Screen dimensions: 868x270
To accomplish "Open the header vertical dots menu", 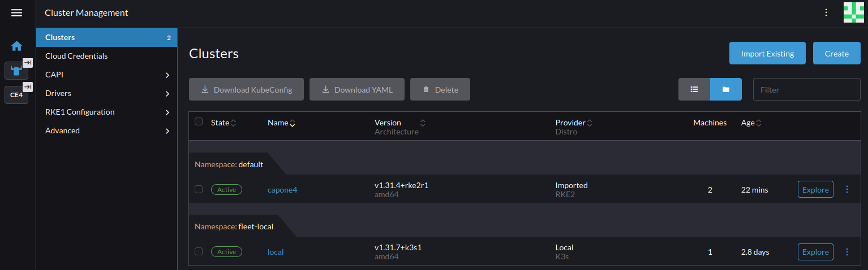I will [826, 12].
